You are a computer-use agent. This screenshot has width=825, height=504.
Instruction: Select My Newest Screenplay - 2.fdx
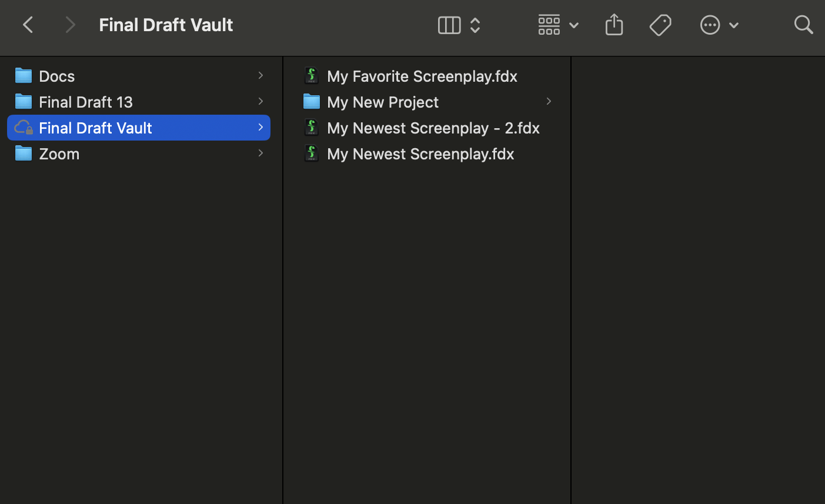433,128
